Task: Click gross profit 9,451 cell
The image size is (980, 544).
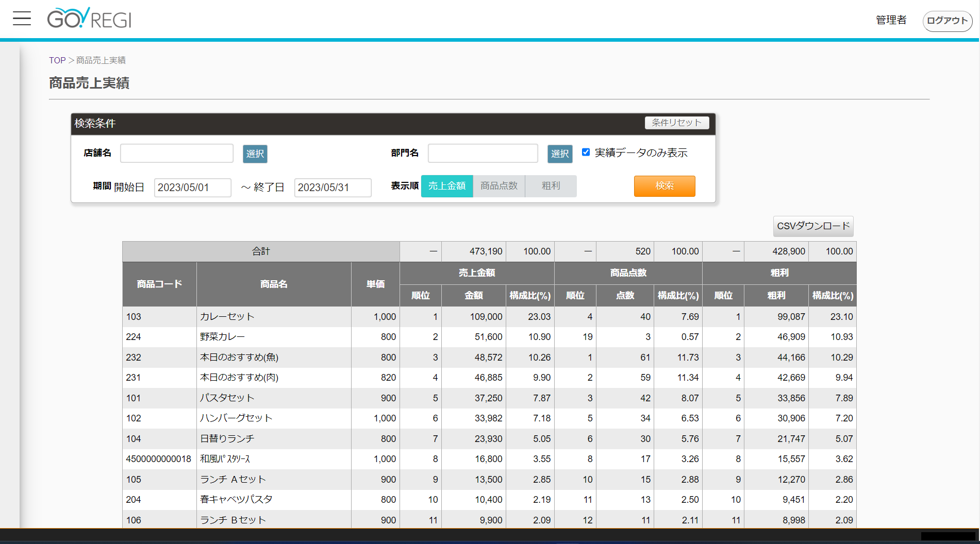Action: (776, 500)
